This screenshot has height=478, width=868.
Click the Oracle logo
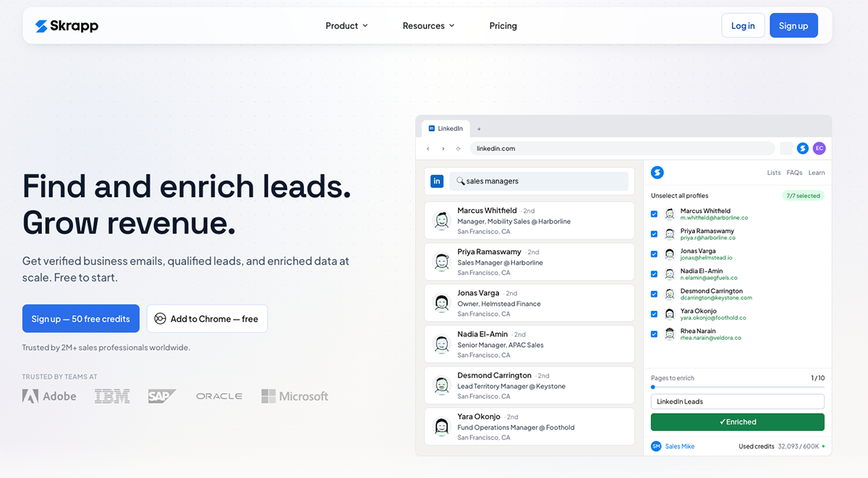pos(219,396)
